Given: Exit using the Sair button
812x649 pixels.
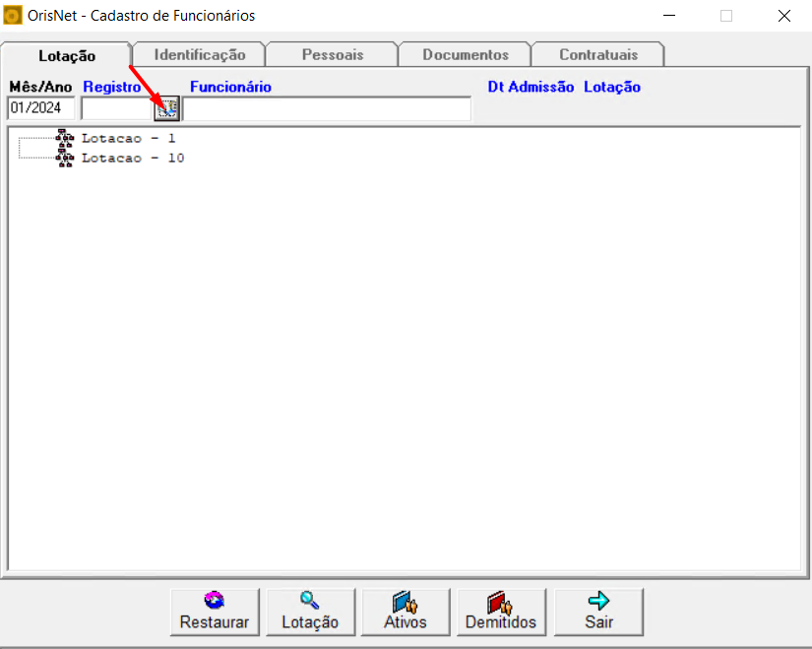Looking at the screenshot, I should click(598, 612).
